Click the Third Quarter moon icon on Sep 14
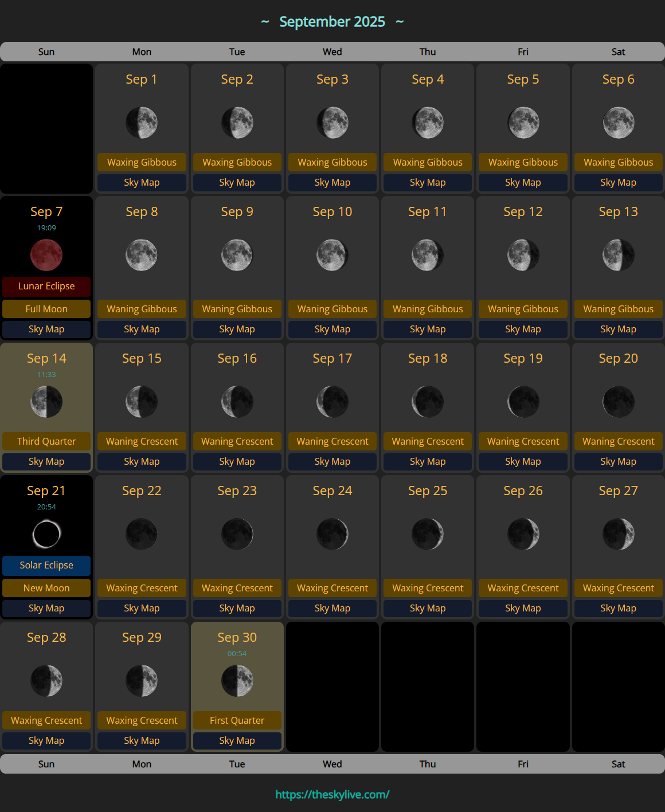Image resolution: width=665 pixels, height=812 pixels. (x=46, y=402)
